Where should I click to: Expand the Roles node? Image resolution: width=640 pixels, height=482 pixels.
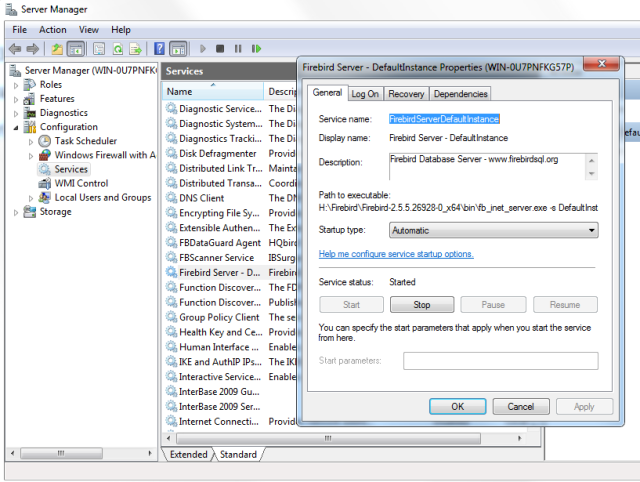pyautogui.click(x=16, y=85)
